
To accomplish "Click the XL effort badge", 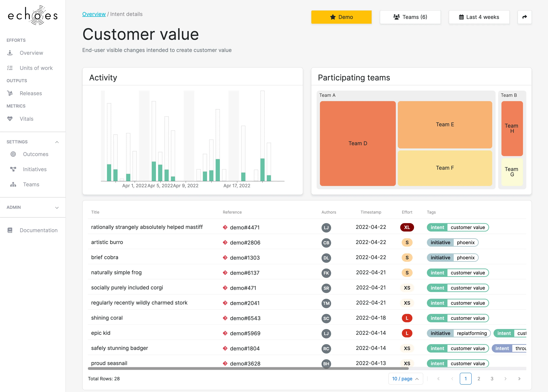I will (407, 227).
